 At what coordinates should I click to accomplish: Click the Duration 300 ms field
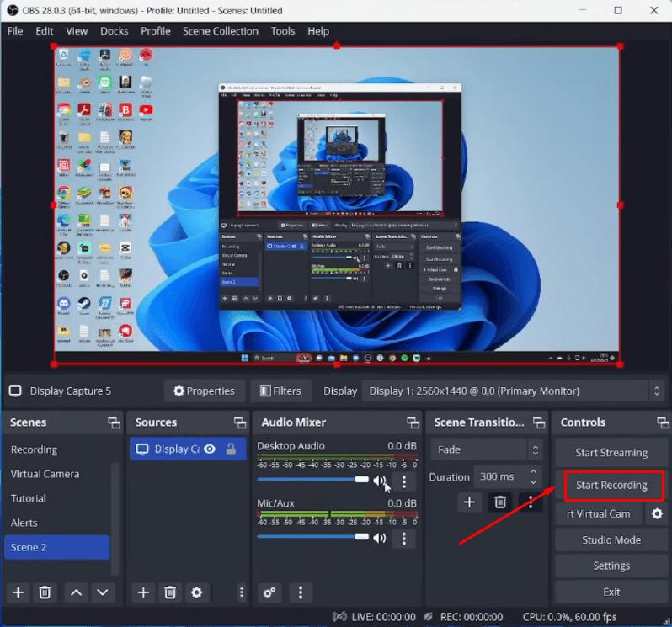click(x=500, y=476)
